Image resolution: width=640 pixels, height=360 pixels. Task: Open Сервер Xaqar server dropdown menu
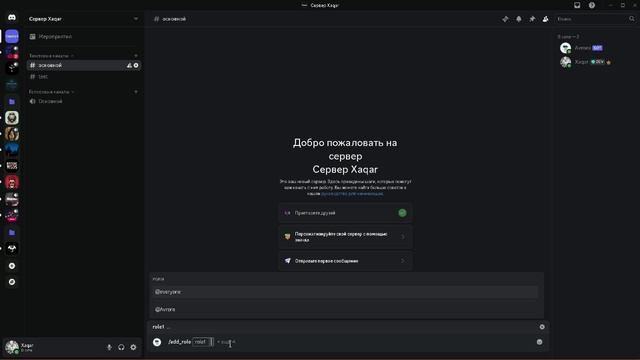pyautogui.click(x=83, y=19)
